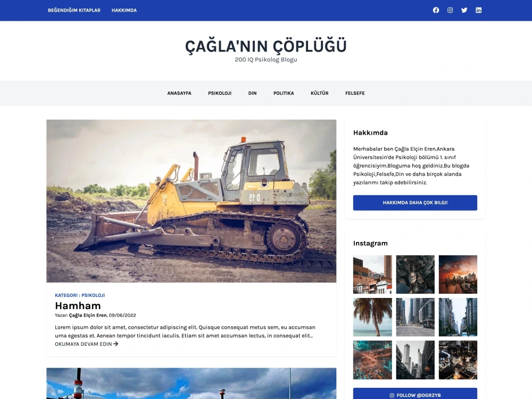Viewport: 532px width, 399px height.
Task: Go to Beğendiğim Kitaplar page
Action: click(x=74, y=10)
